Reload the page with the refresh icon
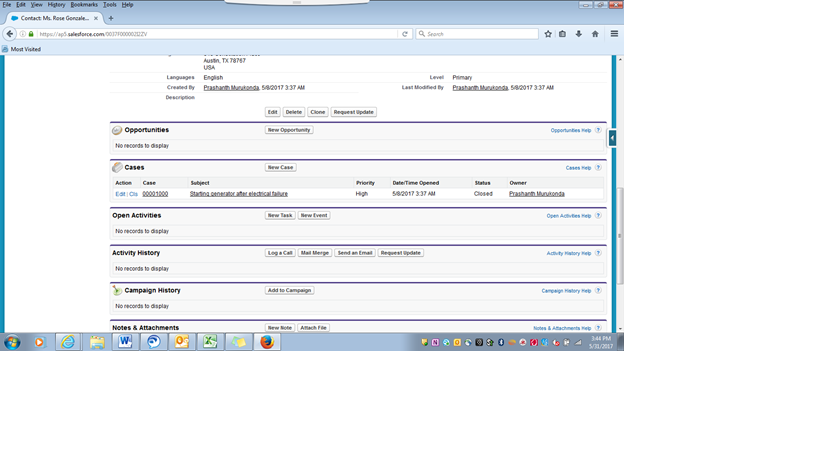This screenshot has width=819, height=460. (405, 34)
